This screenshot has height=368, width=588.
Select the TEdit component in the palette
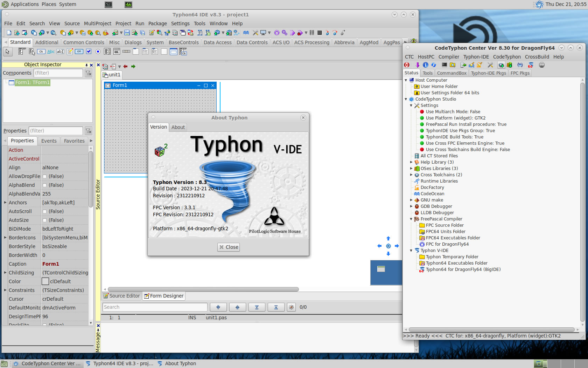pyautogui.click(x=60, y=52)
